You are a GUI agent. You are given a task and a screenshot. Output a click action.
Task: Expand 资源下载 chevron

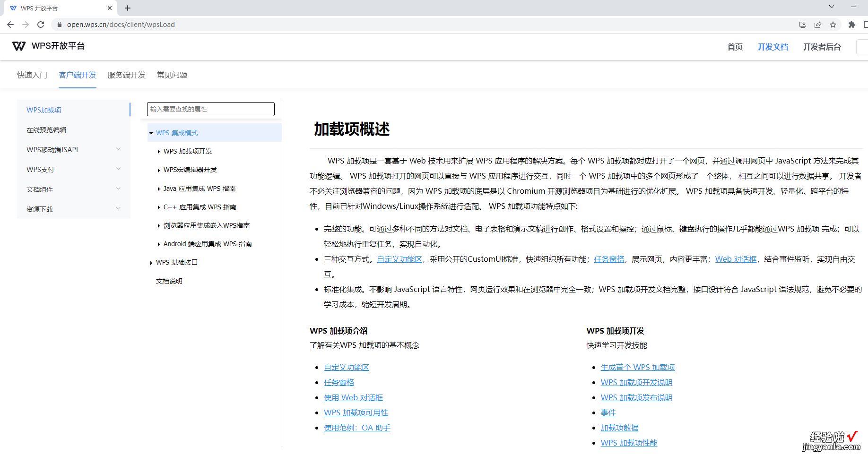118,208
